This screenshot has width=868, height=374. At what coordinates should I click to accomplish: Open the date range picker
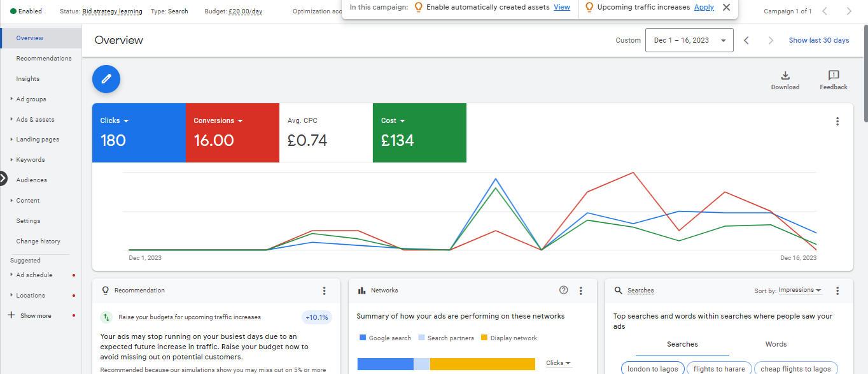(689, 40)
